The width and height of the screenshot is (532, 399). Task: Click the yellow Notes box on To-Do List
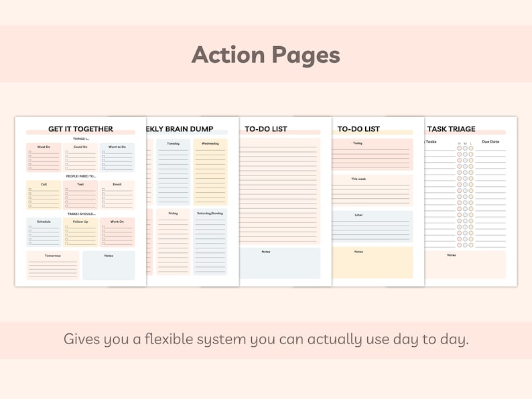(x=373, y=262)
